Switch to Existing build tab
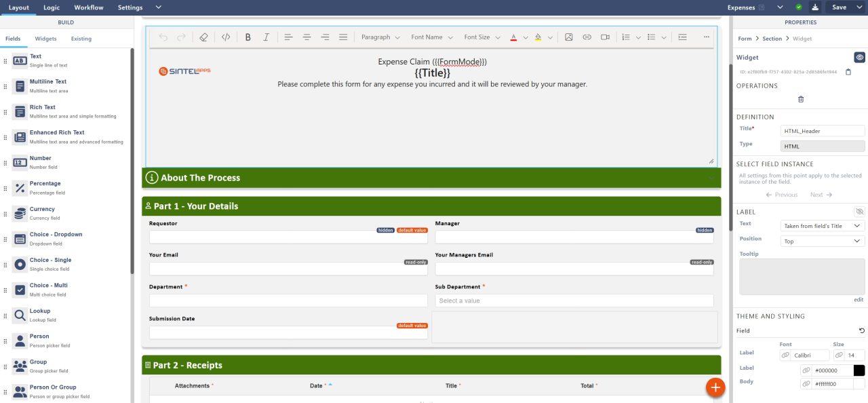 point(81,39)
